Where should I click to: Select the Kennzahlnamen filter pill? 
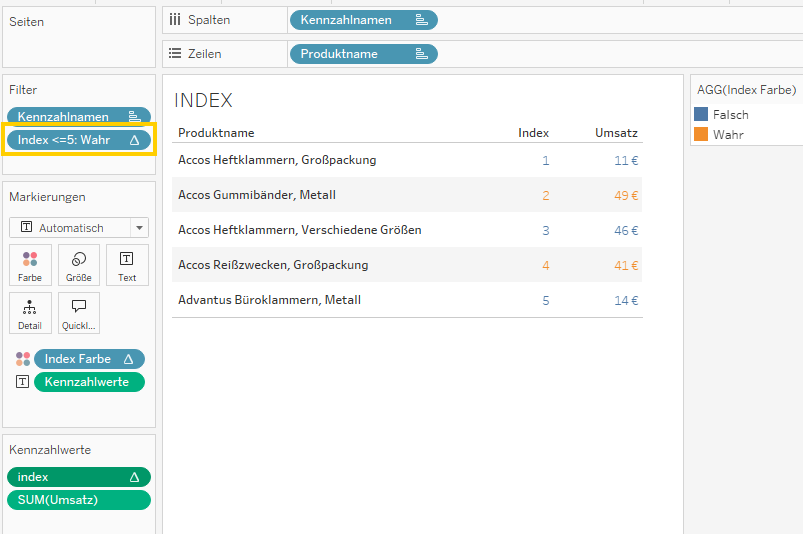(65, 117)
